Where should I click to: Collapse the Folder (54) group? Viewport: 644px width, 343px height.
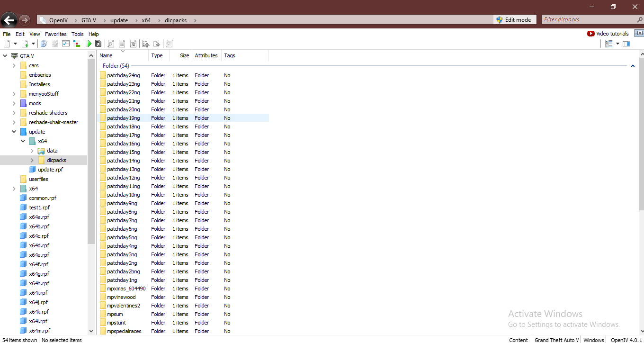click(633, 66)
